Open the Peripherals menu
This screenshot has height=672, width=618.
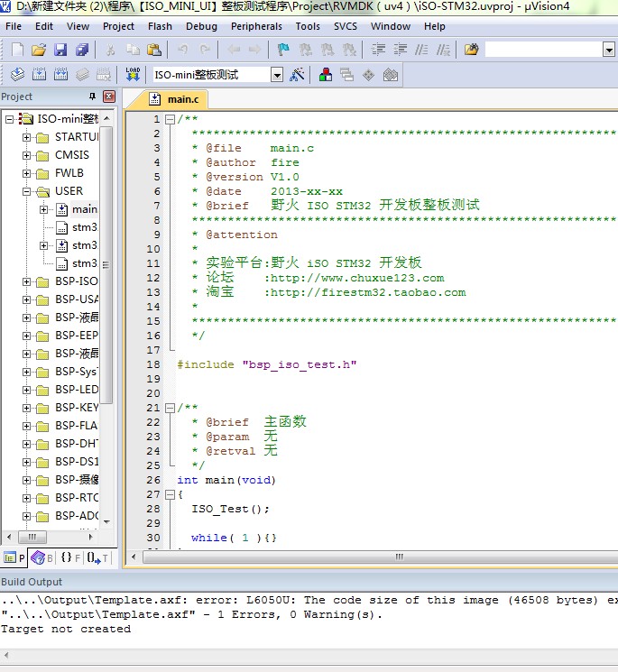256,26
